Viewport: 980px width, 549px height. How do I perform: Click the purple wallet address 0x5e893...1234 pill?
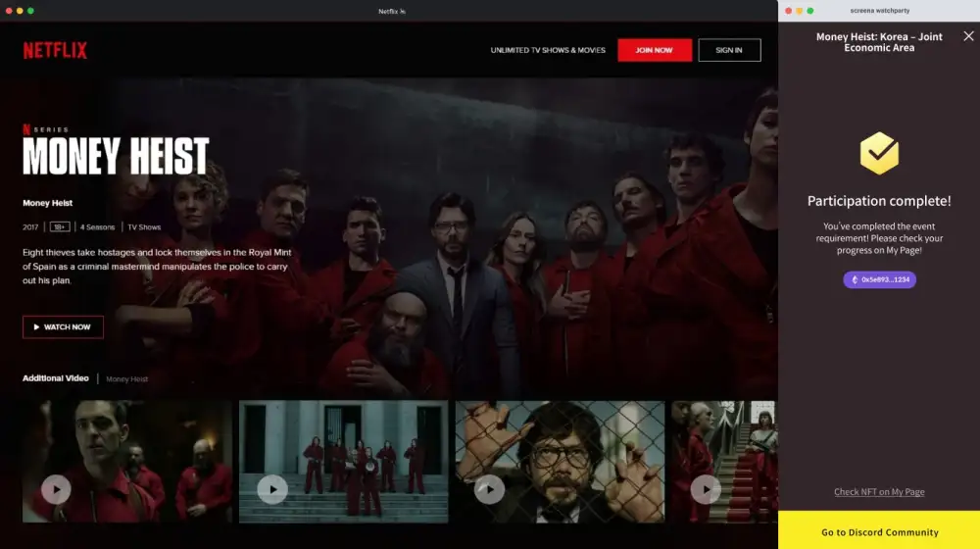coord(879,279)
